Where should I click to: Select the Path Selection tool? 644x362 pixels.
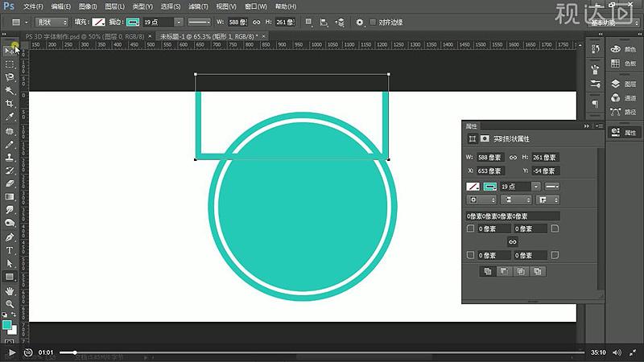coord(9,264)
